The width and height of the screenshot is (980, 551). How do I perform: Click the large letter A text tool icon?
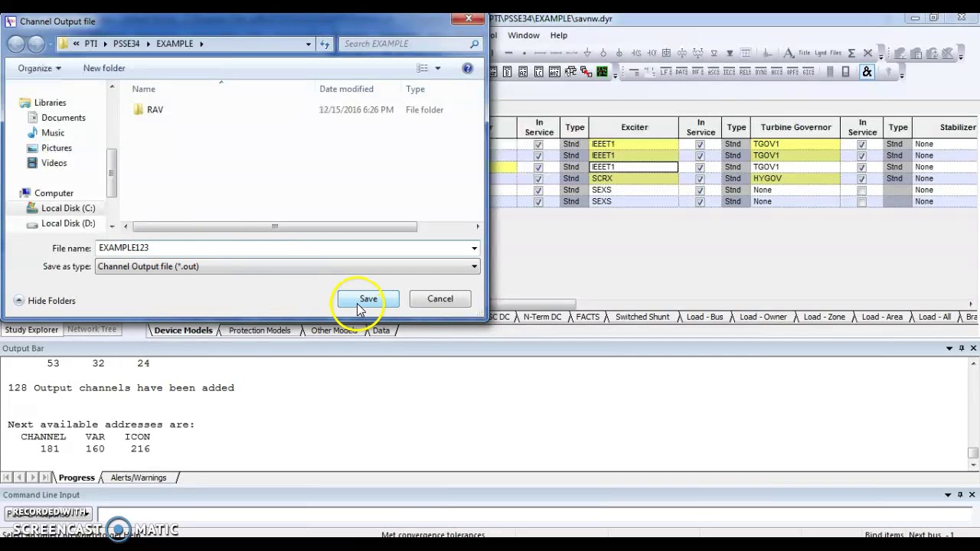click(788, 53)
